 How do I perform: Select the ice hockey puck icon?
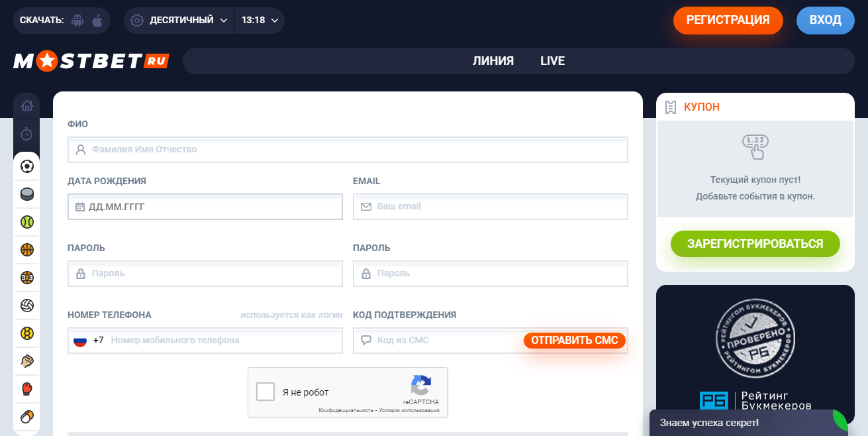26,194
